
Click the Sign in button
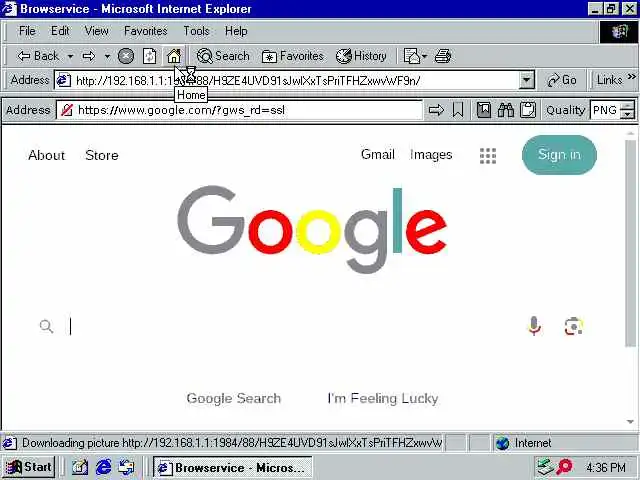pyautogui.click(x=559, y=155)
